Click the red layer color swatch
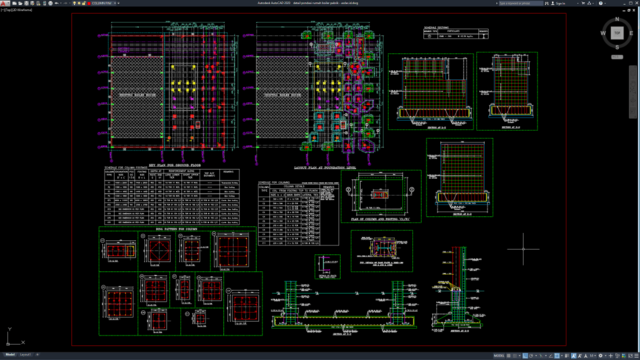Image resolution: width=640 pixels, height=360 pixels. [x=89, y=3]
